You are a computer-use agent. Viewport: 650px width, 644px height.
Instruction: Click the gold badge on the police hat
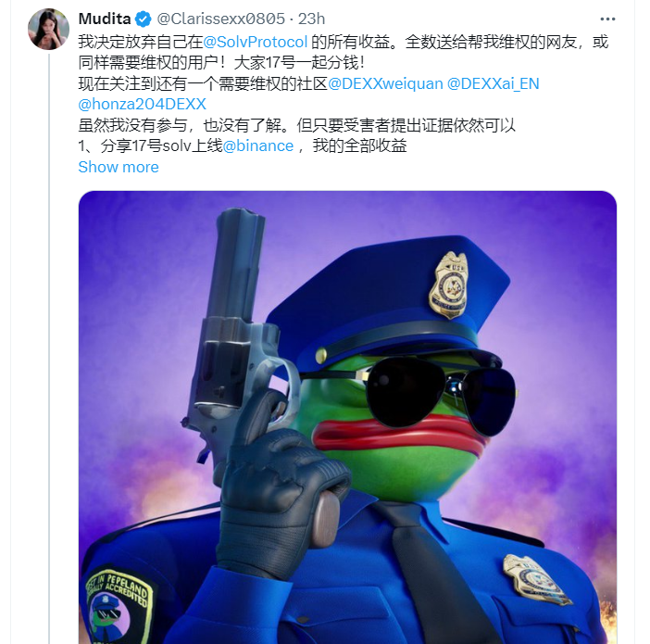coord(449,284)
